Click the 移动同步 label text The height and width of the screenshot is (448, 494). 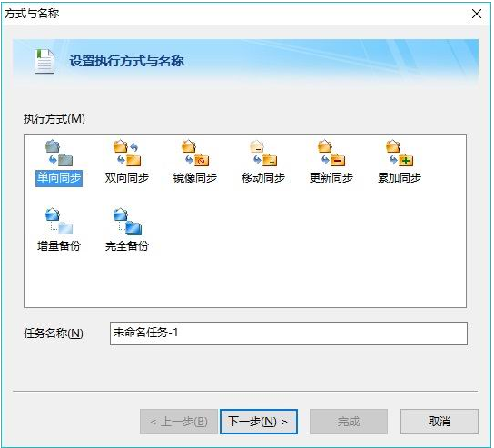(263, 178)
